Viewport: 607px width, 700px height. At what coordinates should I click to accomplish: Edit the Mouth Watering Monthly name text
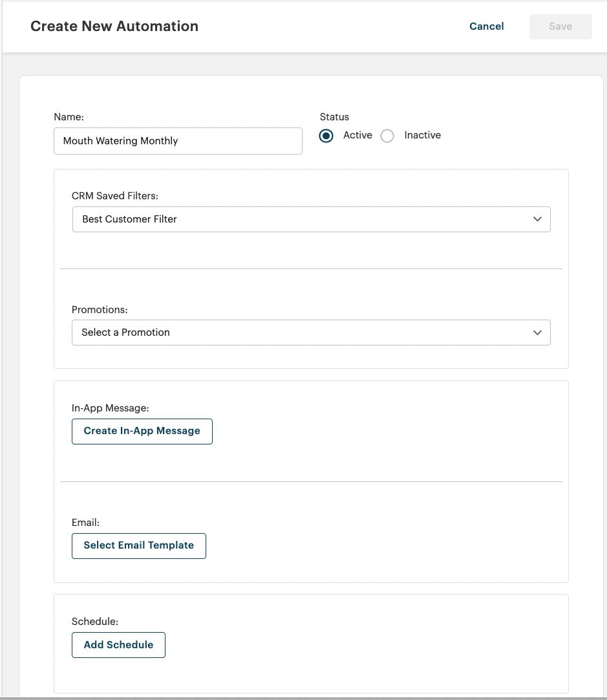coord(178,140)
